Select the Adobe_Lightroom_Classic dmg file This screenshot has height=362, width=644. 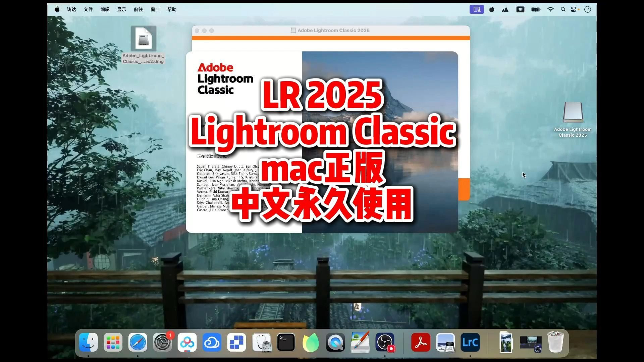(144, 45)
